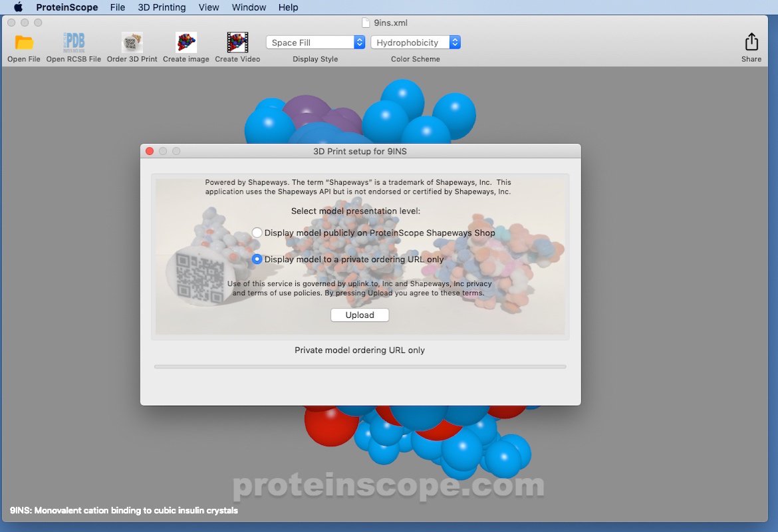Open the Help menu
This screenshot has height=532, width=778.
click(288, 7)
